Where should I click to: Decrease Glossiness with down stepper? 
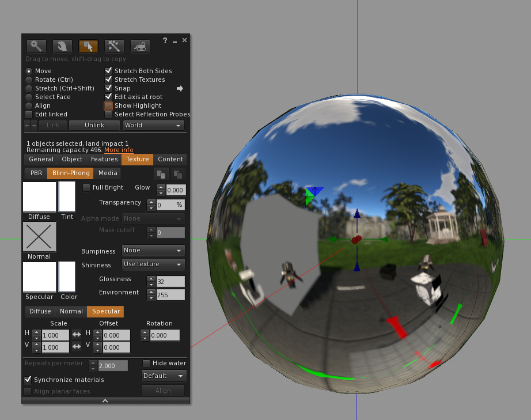pyautogui.click(x=151, y=284)
